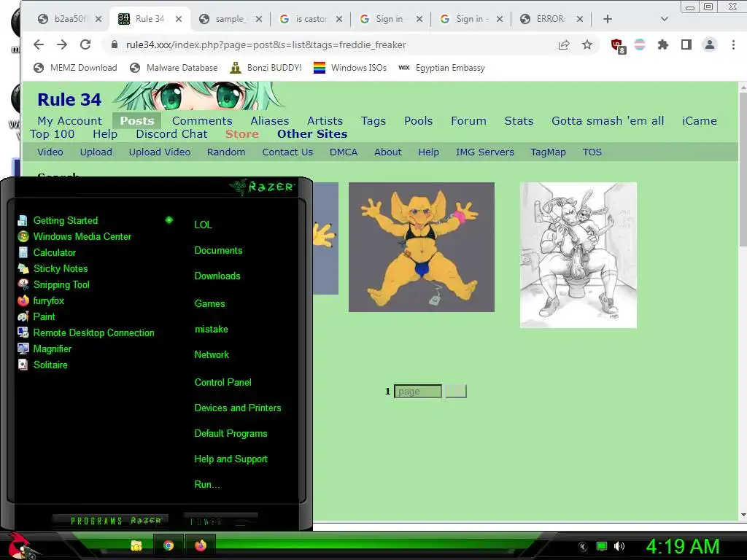
Task: Click the button beside the page field
Action: coord(455,392)
